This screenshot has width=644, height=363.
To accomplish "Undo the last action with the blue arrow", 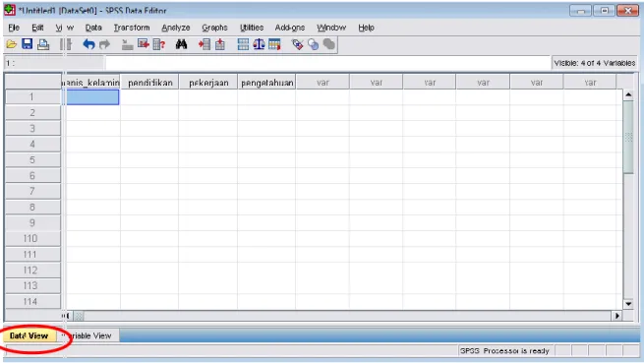I will click(88, 44).
